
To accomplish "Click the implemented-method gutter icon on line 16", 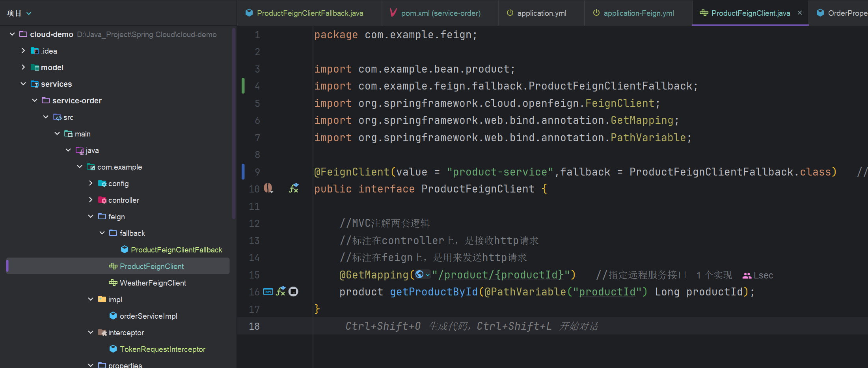I will click(281, 292).
